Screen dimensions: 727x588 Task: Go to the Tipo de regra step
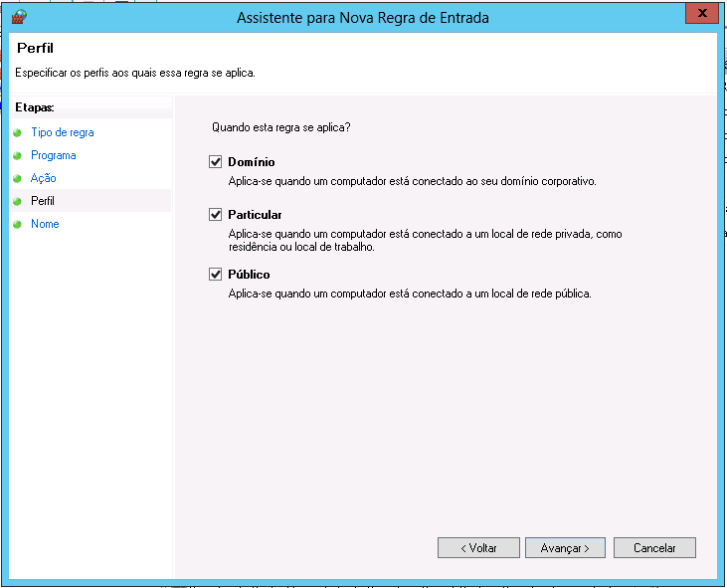click(x=62, y=132)
